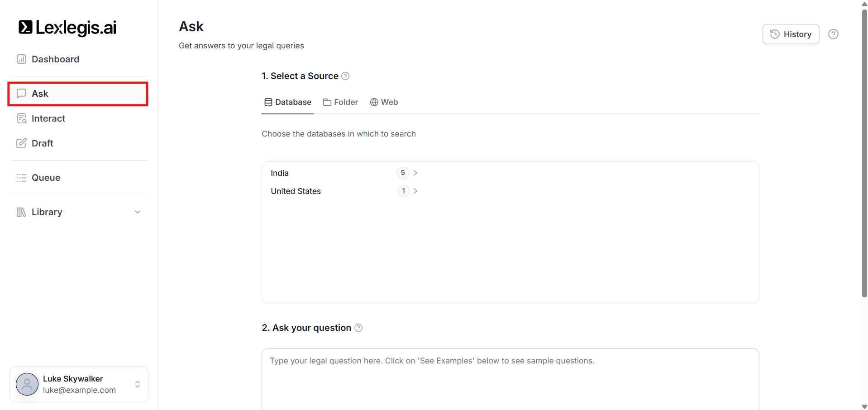Expand the India databases arrow
This screenshot has height=410, width=868.
tap(415, 173)
